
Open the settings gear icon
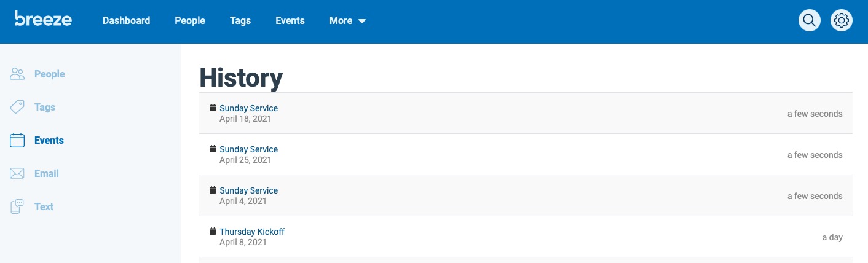tap(842, 20)
